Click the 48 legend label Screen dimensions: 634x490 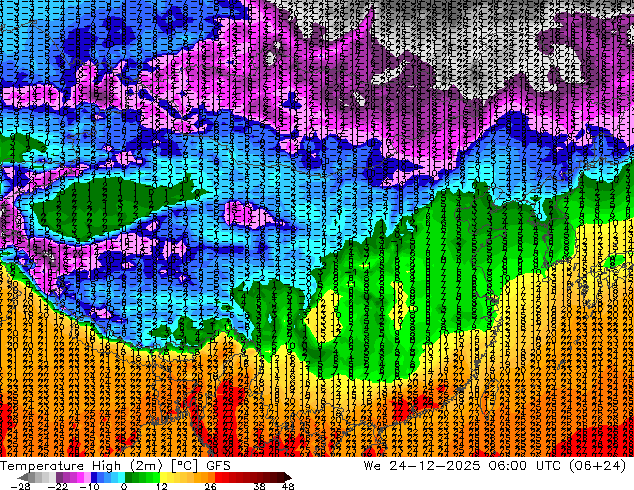coord(288,486)
